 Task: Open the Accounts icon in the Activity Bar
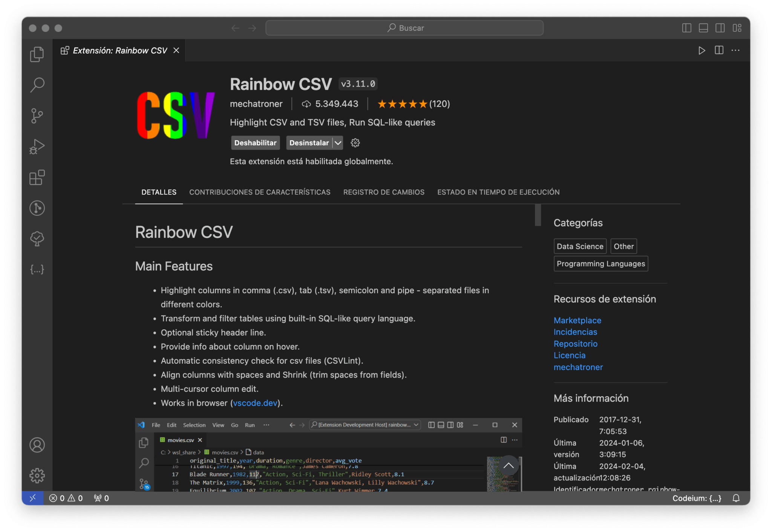pyautogui.click(x=37, y=445)
